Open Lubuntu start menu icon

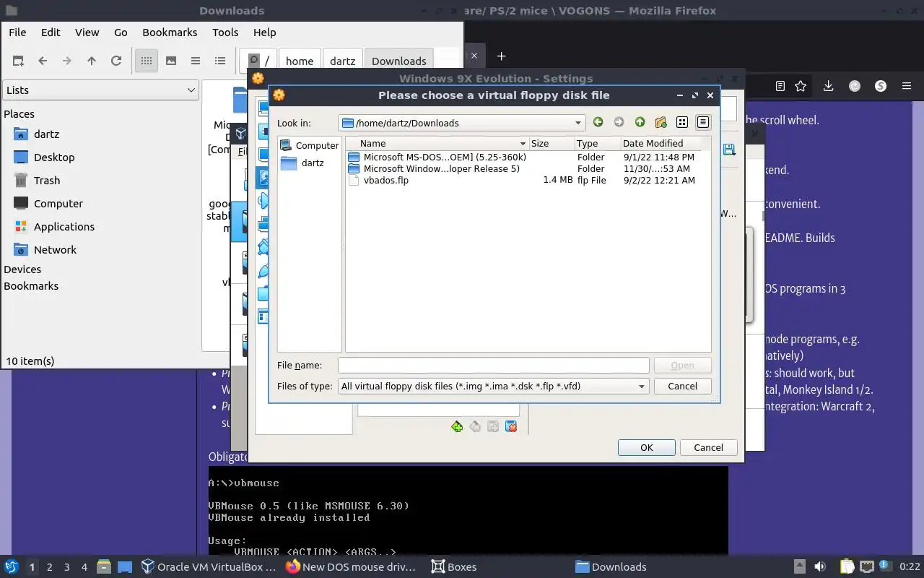point(11,566)
